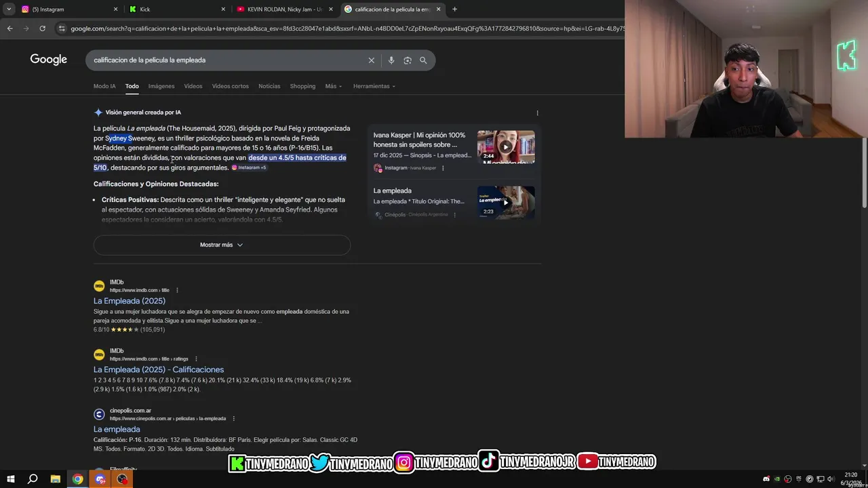The height and width of the screenshot is (488, 868).
Task: Open La empleada Cinépolis Argentina card
Action: [x=420, y=203]
